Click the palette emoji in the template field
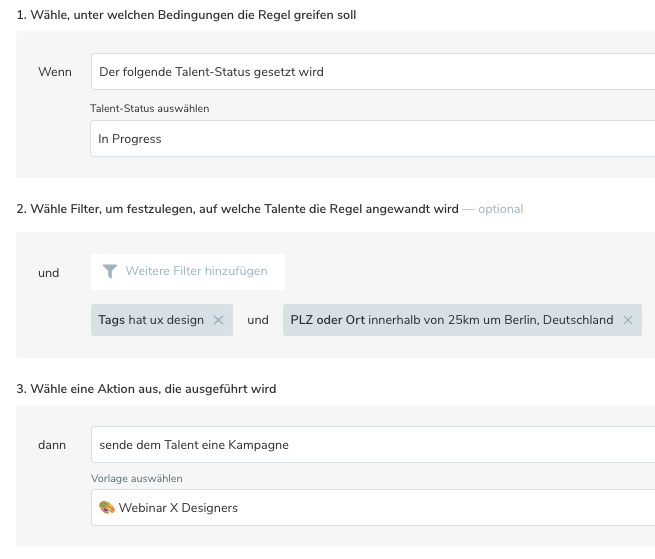The height and width of the screenshot is (559, 655). 107,508
